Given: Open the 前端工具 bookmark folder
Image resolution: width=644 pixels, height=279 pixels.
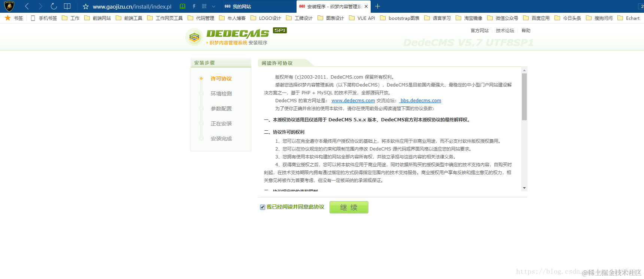Looking at the screenshot, I should [x=129, y=18].
